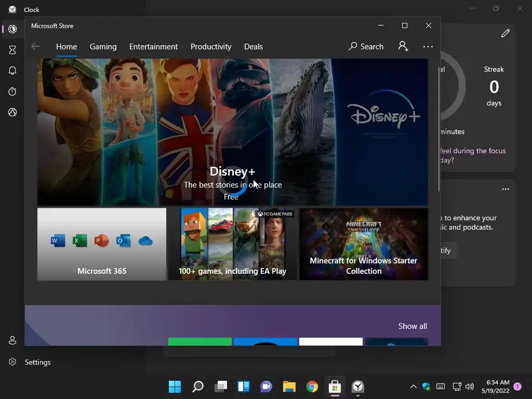Open 100+ games including EA Play tile
Viewport: 532px width, 399px height.
click(232, 244)
